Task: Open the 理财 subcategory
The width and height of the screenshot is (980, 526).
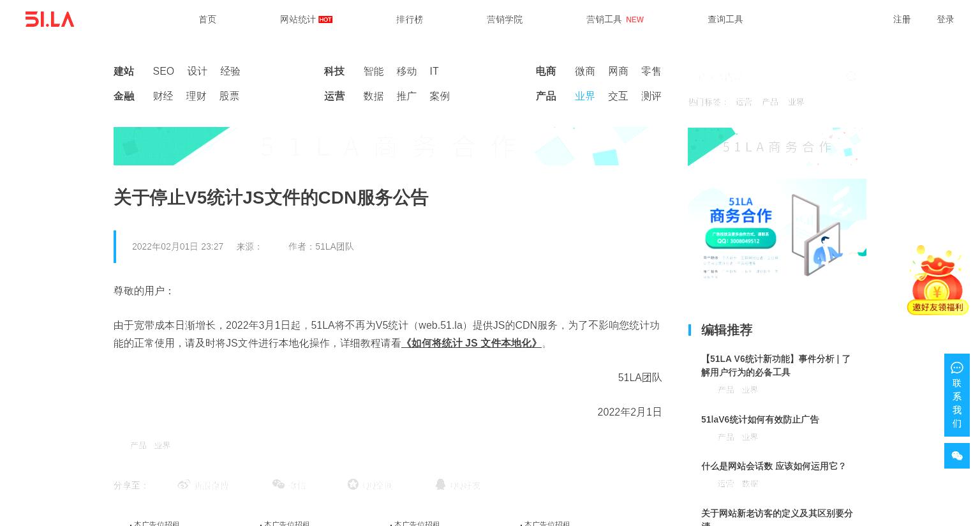Action: click(196, 96)
